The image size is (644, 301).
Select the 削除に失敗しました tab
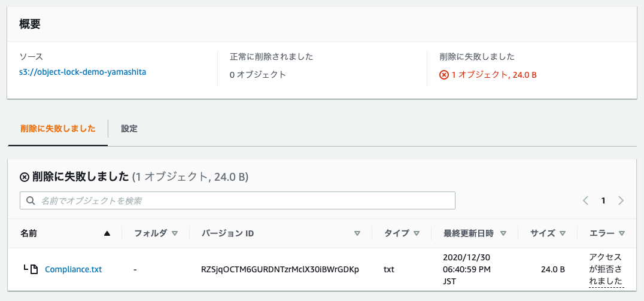[58, 129]
